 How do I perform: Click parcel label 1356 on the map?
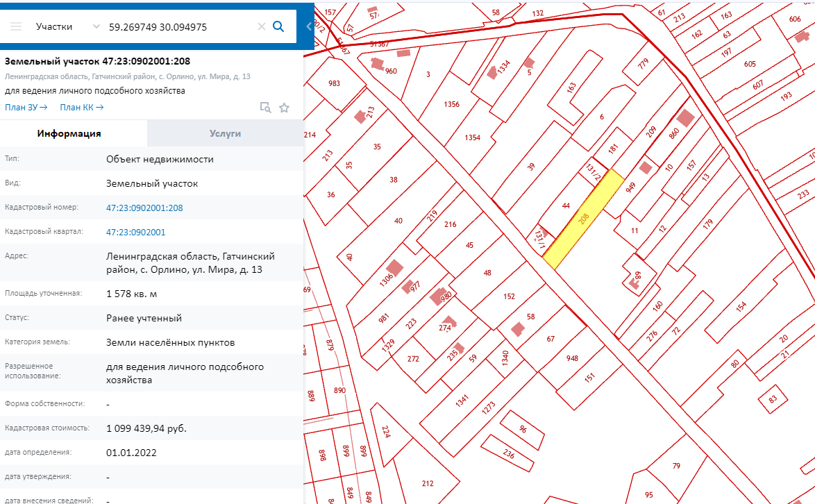coord(451,104)
